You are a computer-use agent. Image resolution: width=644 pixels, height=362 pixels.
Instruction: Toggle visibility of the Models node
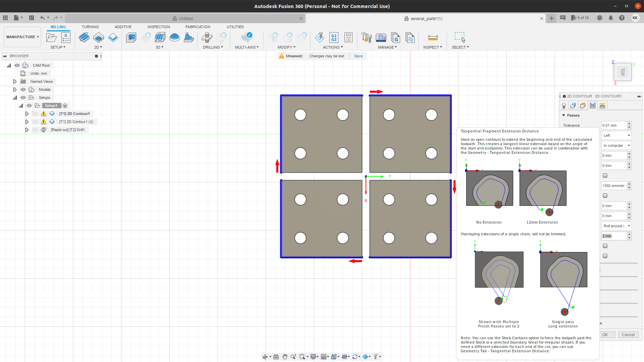[23, 89]
